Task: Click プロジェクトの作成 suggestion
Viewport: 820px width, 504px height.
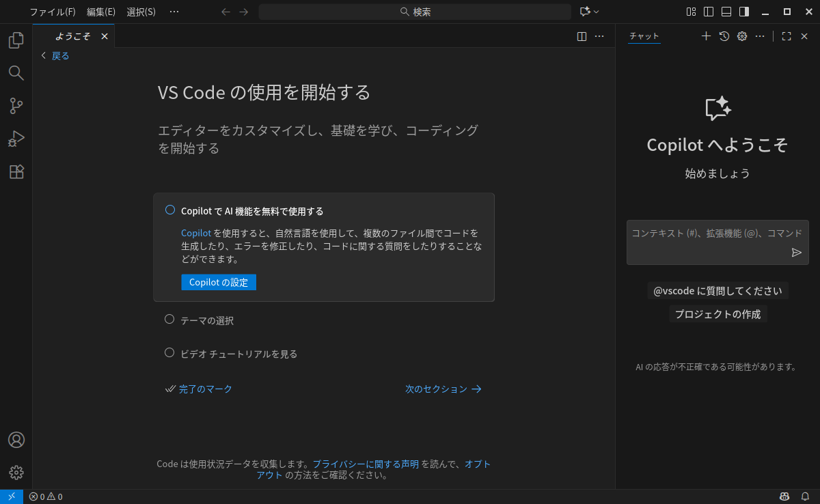Action: pyautogui.click(x=717, y=314)
